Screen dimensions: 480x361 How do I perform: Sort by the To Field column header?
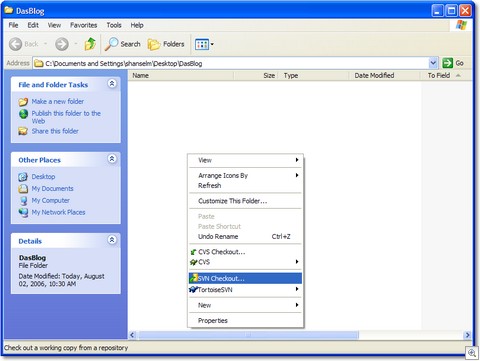point(446,76)
